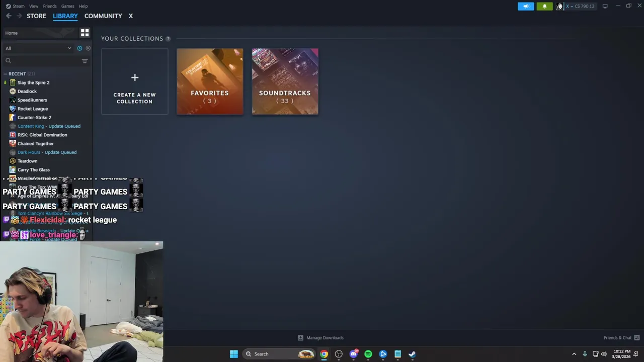Viewport: 644px width, 362px height.
Task: Click the RISK: Global Domination game icon
Action: pyautogui.click(x=13, y=135)
